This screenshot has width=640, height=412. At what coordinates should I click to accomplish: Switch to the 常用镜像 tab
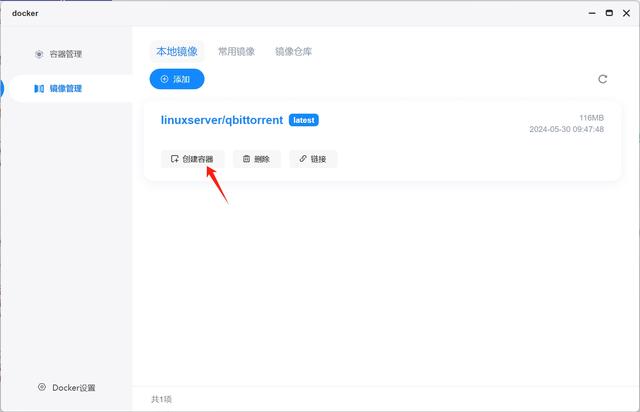[236, 51]
